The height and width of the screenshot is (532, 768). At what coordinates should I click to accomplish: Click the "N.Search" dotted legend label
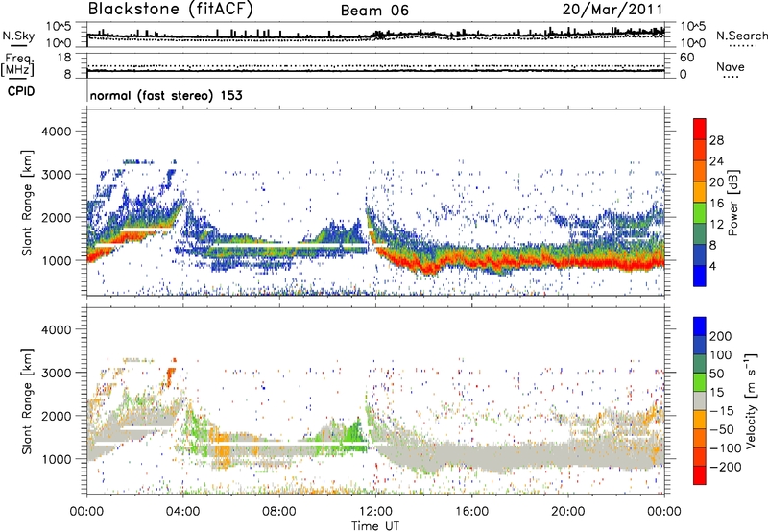coord(741,36)
